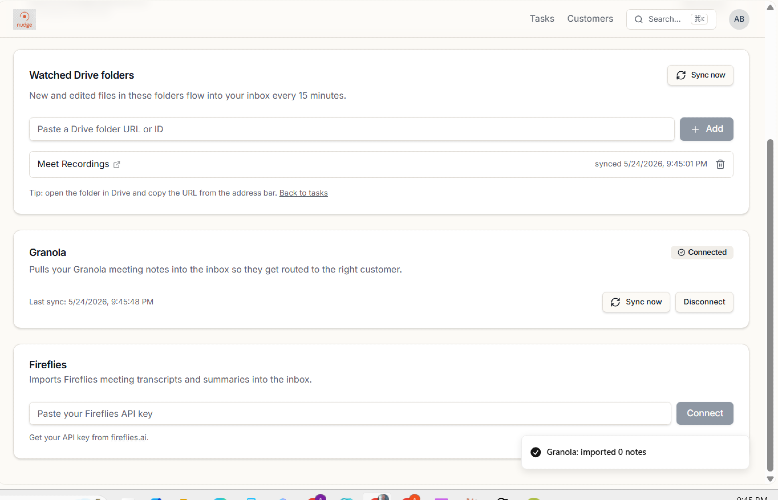778x500 pixels.
Task: Click the Nudge logo icon
Action: (24, 19)
